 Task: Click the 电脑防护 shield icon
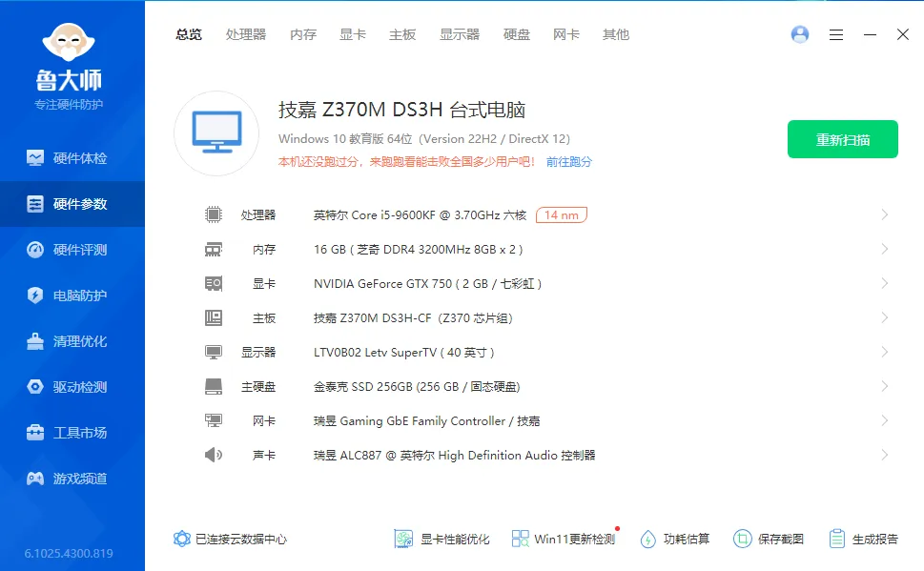tap(34, 296)
